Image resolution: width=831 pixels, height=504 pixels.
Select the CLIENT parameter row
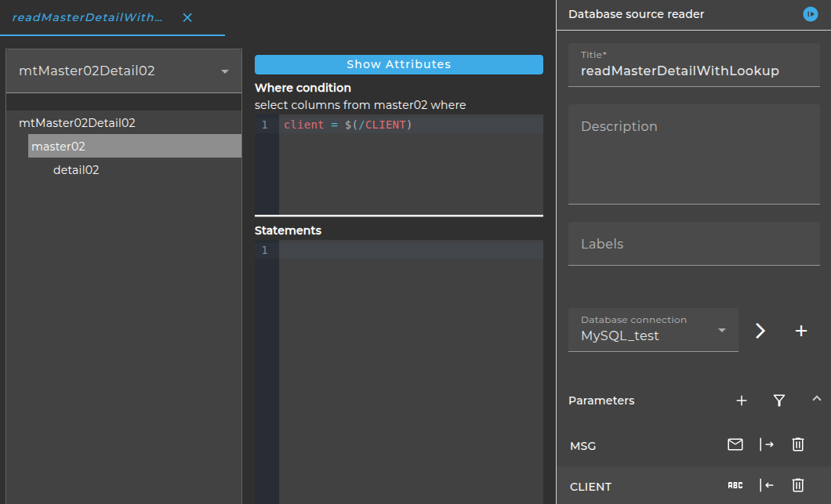pos(694,485)
